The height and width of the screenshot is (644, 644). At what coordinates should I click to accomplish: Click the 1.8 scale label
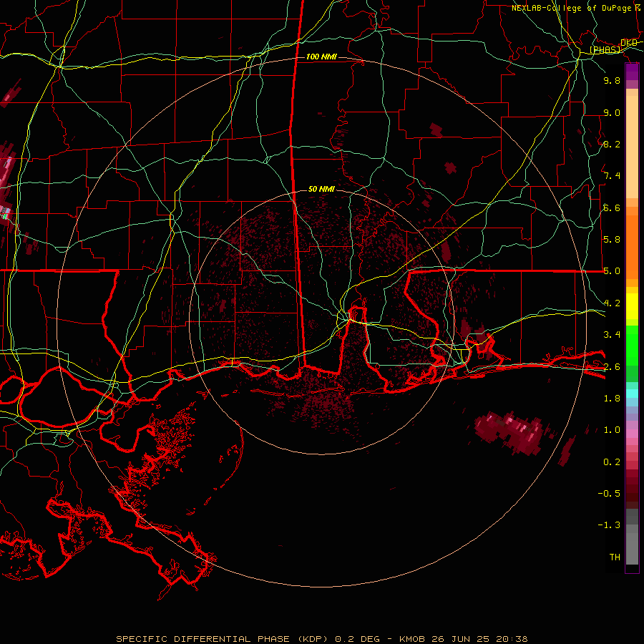pyautogui.click(x=612, y=399)
